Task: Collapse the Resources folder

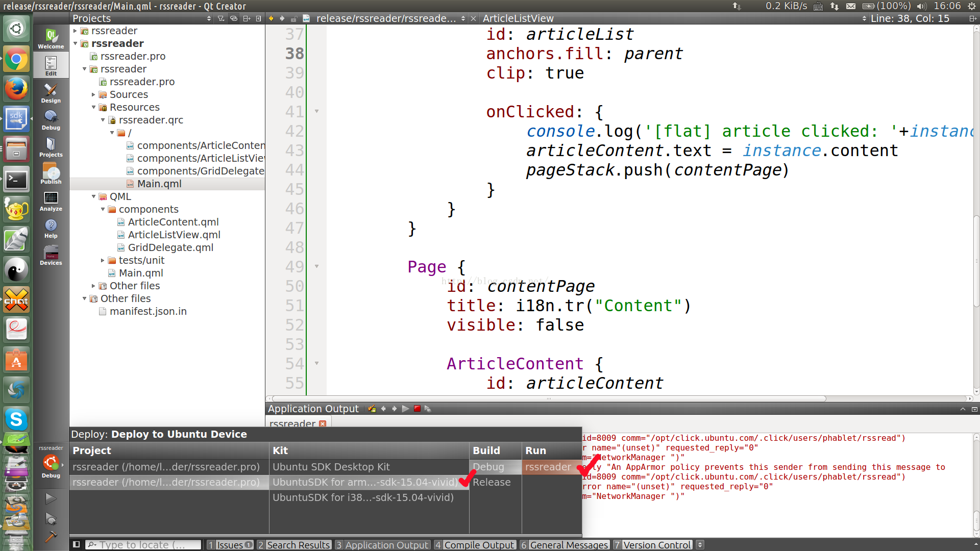Action: 93,107
